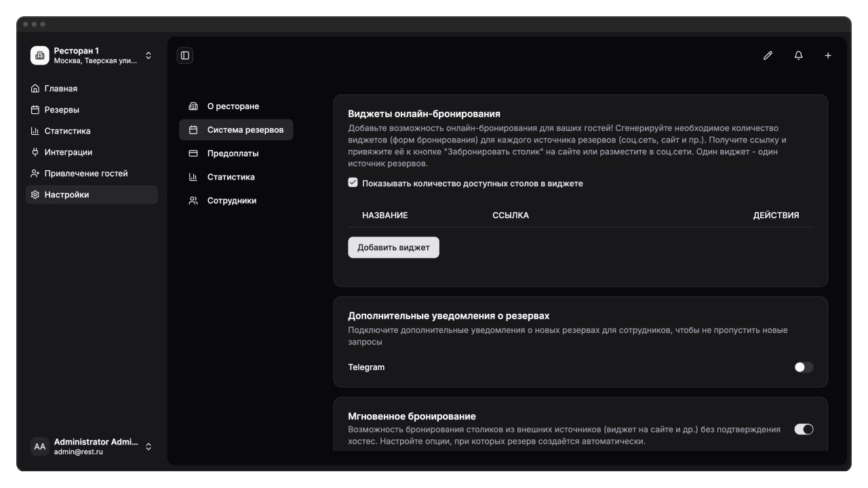Click the plus icon in top bar
Viewport: 868px width, 488px height.
828,56
